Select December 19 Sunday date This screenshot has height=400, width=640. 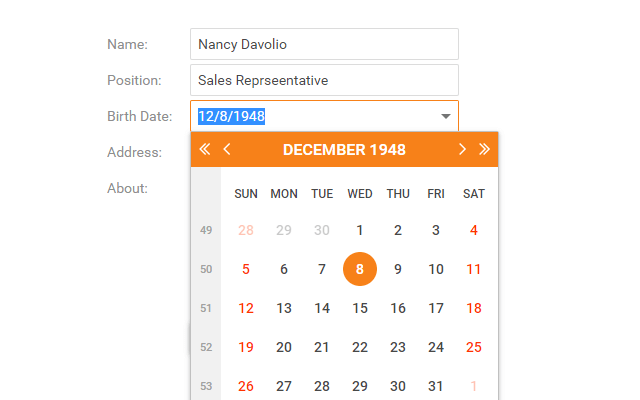pos(246,347)
